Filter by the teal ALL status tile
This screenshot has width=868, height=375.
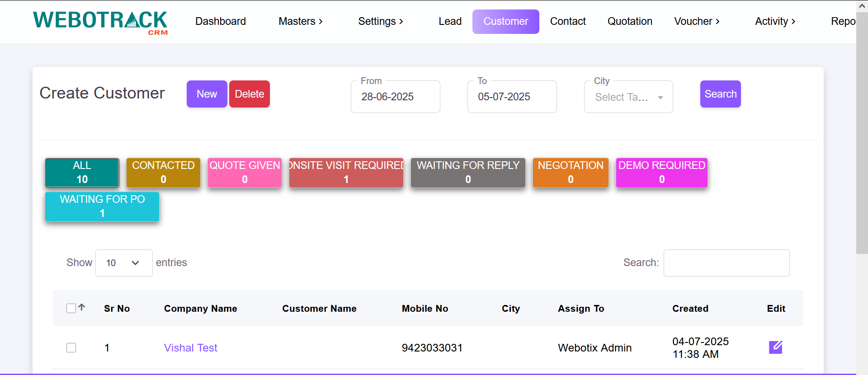(x=82, y=172)
